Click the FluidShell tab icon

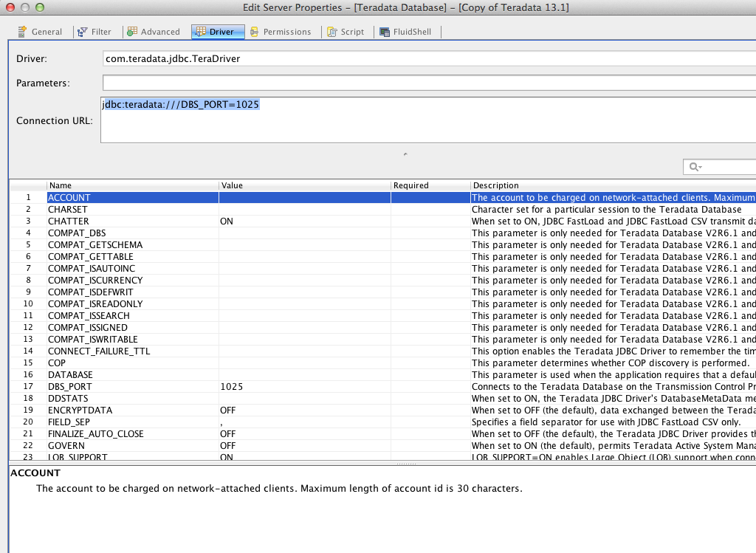[384, 32]
